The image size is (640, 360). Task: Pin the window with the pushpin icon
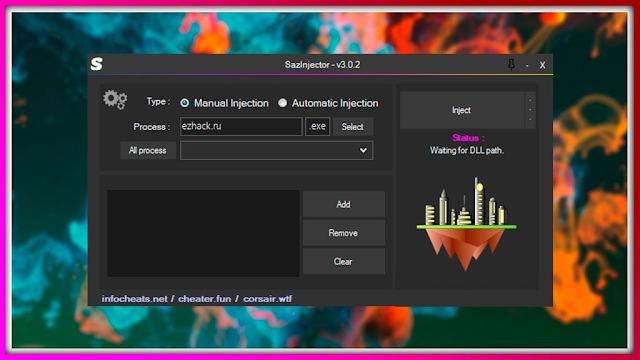(x=511, y=64)
